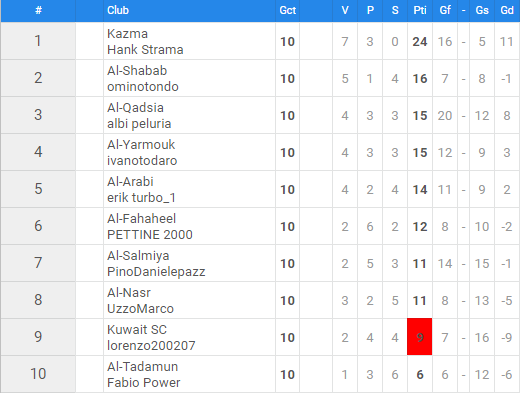Click the Gf column header
Image resolution: width=520 pixels, height=393 pixels.
(445, 10)
